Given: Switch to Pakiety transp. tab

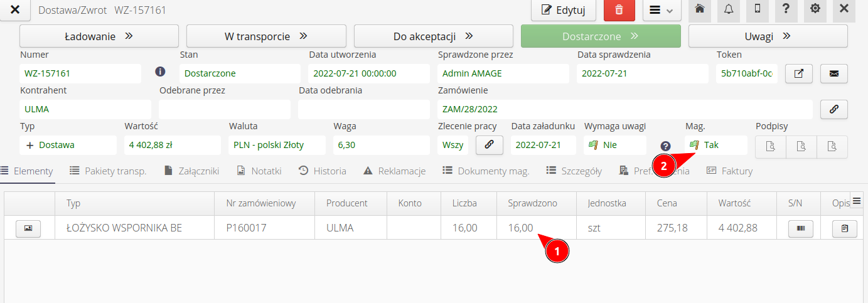Looking at the screenshot, I should (108, 171).
